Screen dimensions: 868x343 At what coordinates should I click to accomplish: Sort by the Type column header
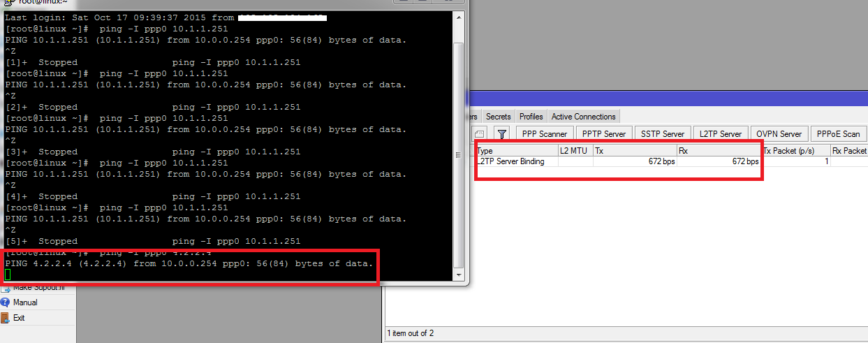point(515,150)
